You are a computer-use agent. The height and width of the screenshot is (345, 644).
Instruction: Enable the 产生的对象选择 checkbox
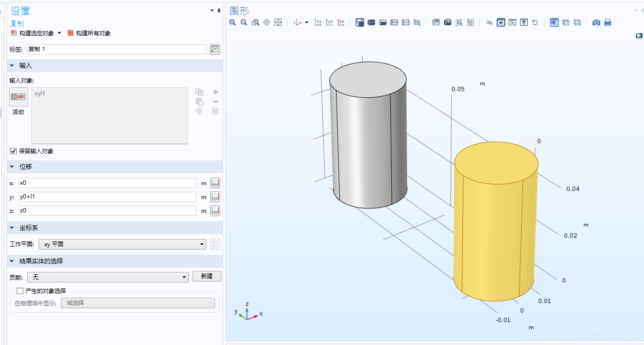(x=20, y=291)
